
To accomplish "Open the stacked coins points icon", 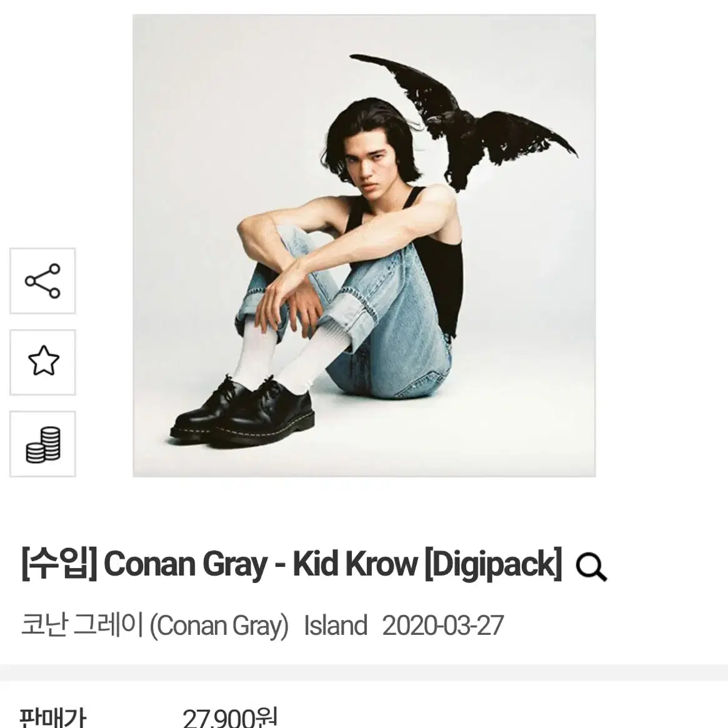I will point(42,444).
